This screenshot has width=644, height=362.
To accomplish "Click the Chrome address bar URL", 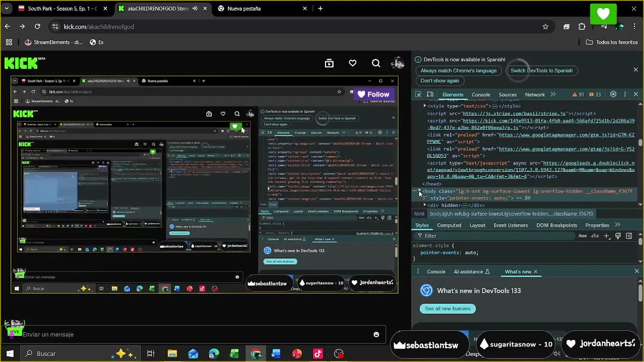I will click(99, 27).
